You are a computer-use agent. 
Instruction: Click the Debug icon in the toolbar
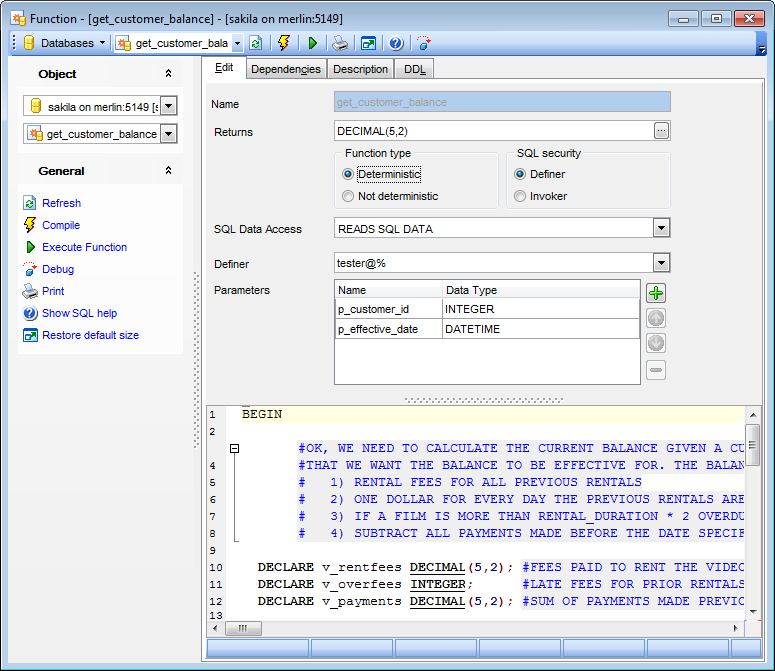[x=424, y=43]
